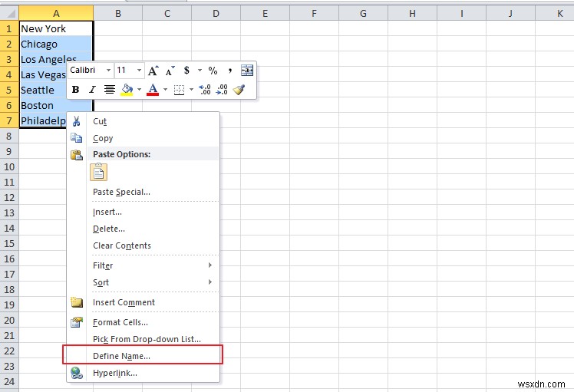Click Increase Decimal icon
The height and width of the screenshot is (392, 574).
[204, 89]
